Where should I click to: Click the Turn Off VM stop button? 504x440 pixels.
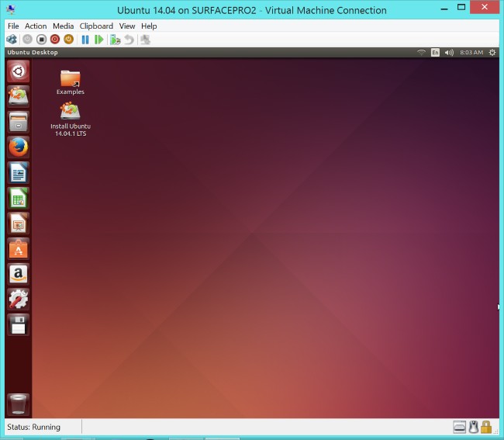[x=41, y=40]
